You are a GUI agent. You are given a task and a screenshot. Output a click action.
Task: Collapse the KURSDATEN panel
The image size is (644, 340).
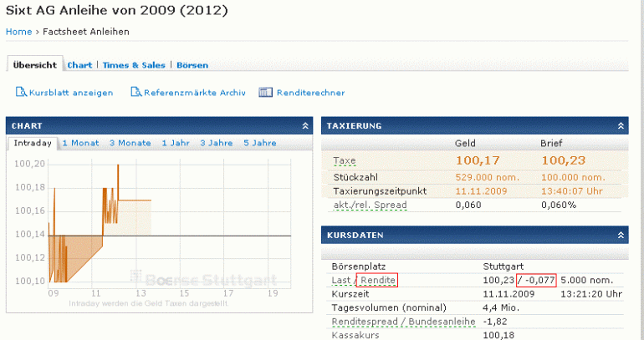(x=621, y=235)
